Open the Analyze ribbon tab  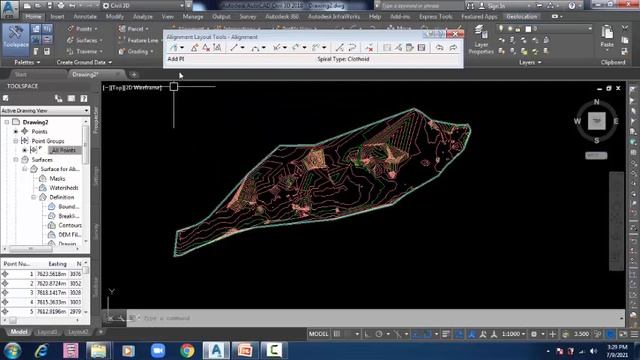point(143,17)
